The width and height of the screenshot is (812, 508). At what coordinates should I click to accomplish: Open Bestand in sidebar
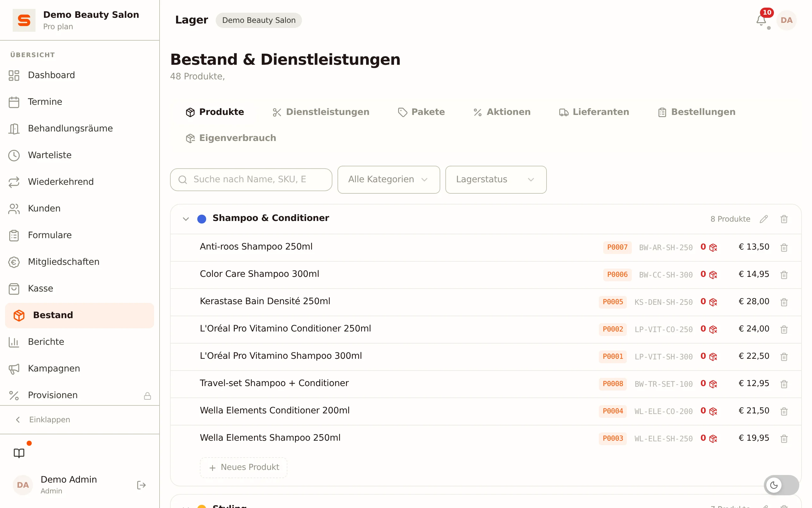[x=80, y=315]
